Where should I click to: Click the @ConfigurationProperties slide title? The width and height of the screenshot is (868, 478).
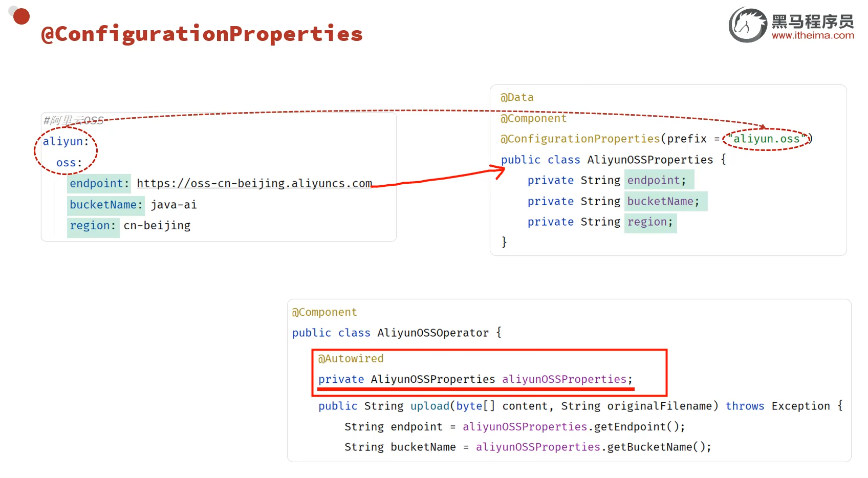pos(202,34)
